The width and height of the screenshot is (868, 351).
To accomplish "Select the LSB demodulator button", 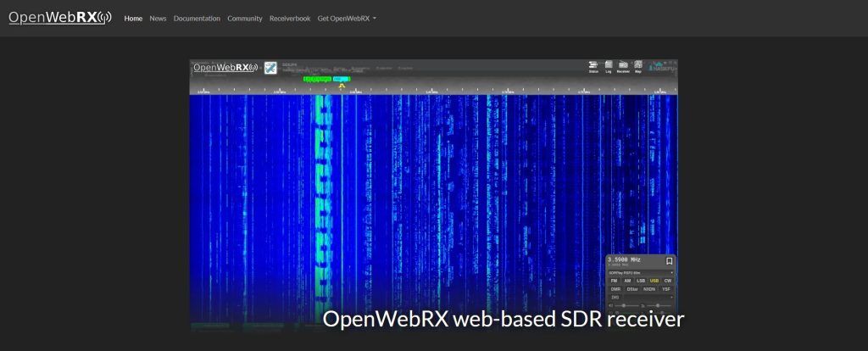I will (641, 281).
